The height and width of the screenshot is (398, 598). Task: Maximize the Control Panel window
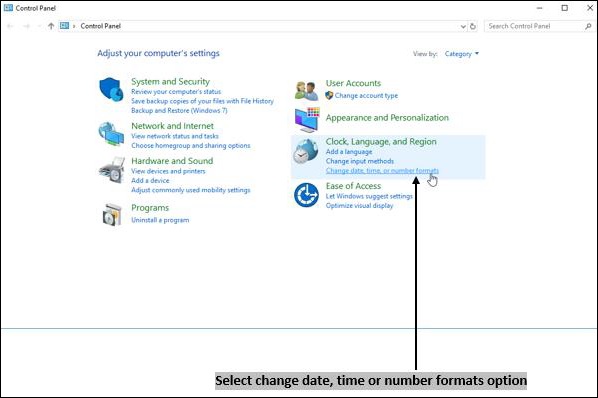564,8
